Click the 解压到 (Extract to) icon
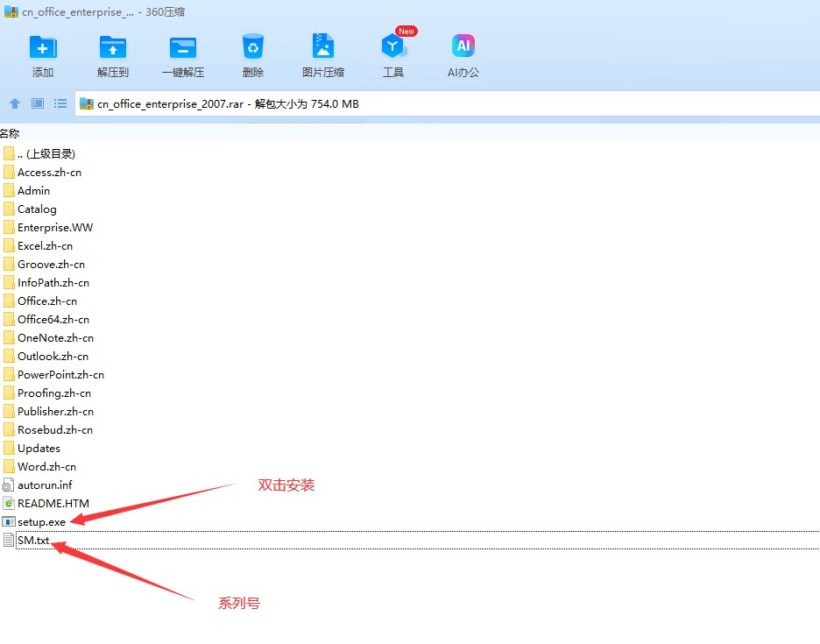 point(113,47)
